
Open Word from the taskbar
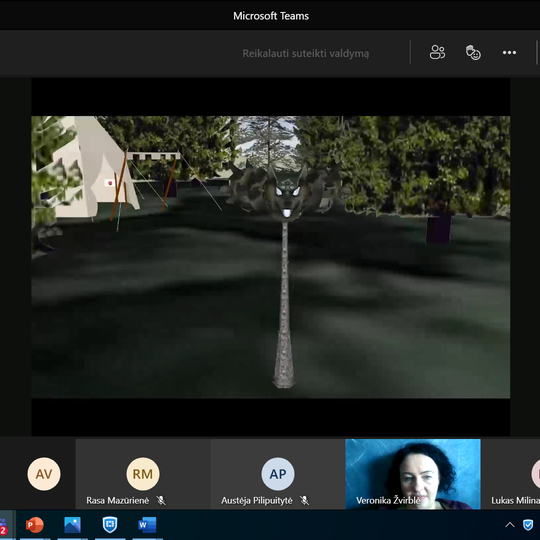(147, 525)
